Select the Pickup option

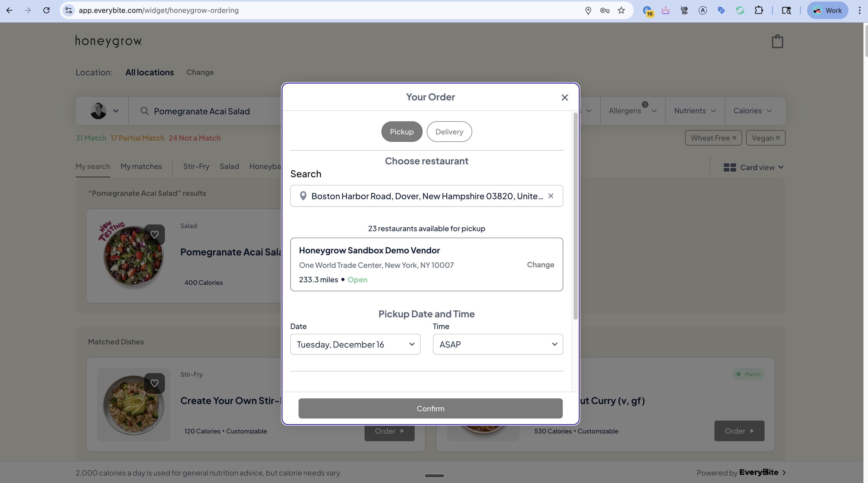click(x=401, y=131)
